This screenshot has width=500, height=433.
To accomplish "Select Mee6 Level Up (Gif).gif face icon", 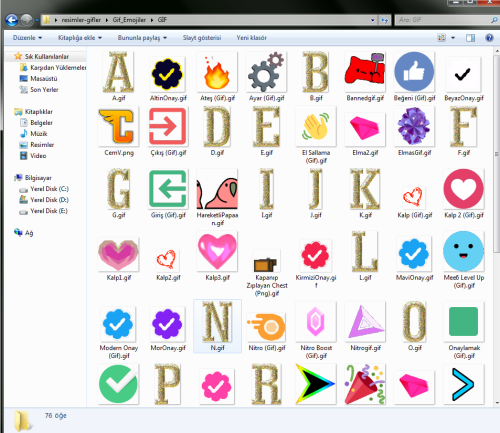I will pyautogui.click(x=464, y=251).
